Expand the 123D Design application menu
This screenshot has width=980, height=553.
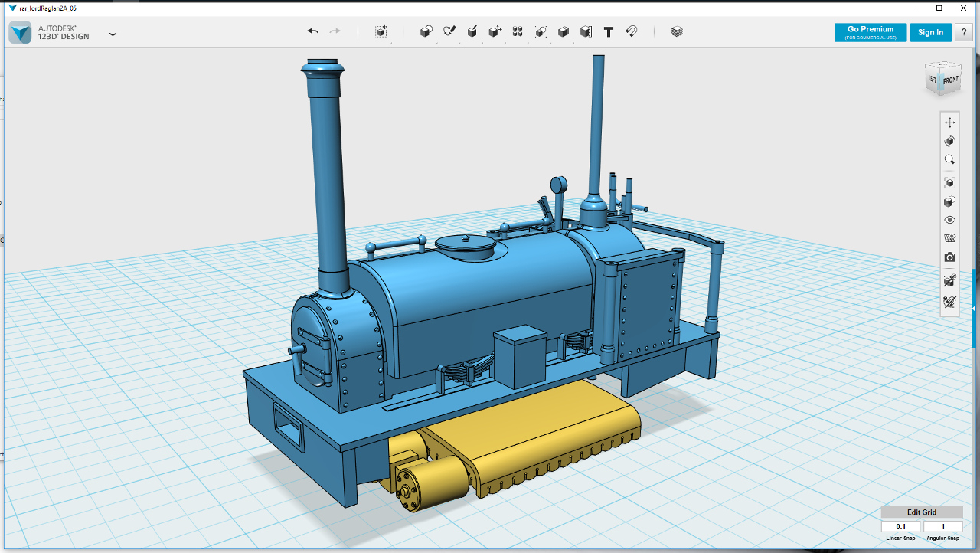(x=113, y=34)
